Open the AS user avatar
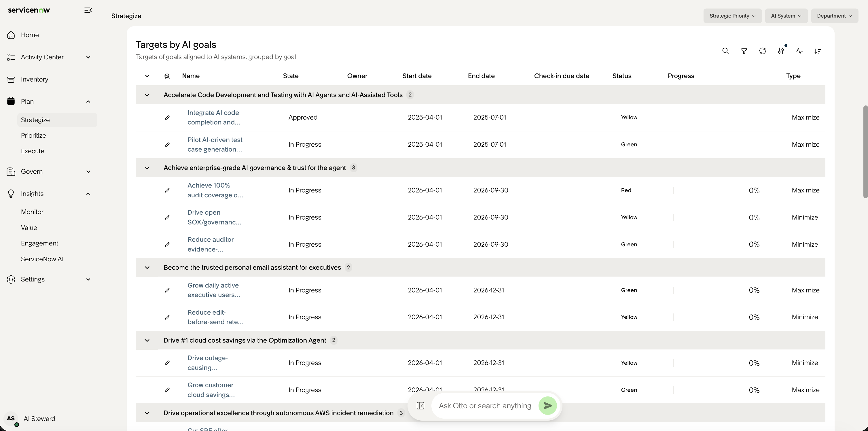Image resolution: width=868 pixels, height=431 pixels. tap(11, 419)
